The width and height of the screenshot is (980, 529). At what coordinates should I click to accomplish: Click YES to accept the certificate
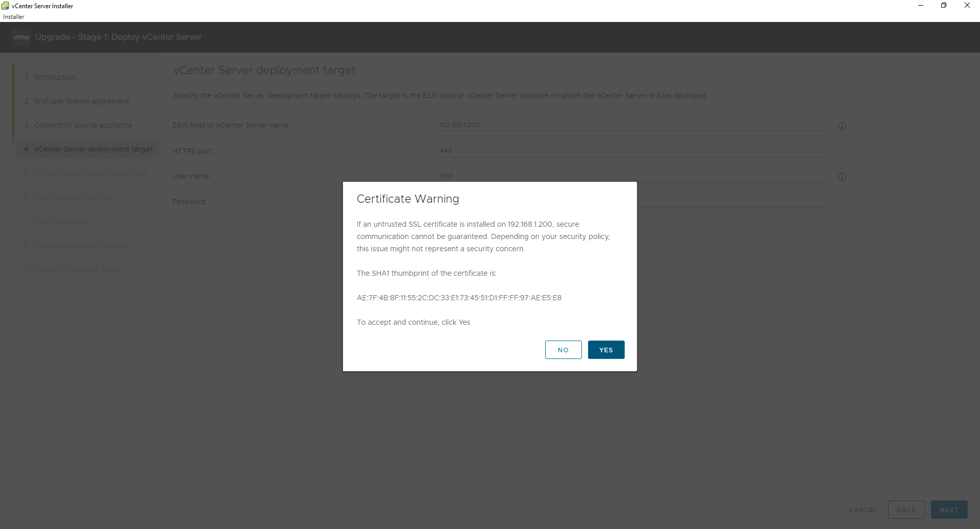click(606, 350)
